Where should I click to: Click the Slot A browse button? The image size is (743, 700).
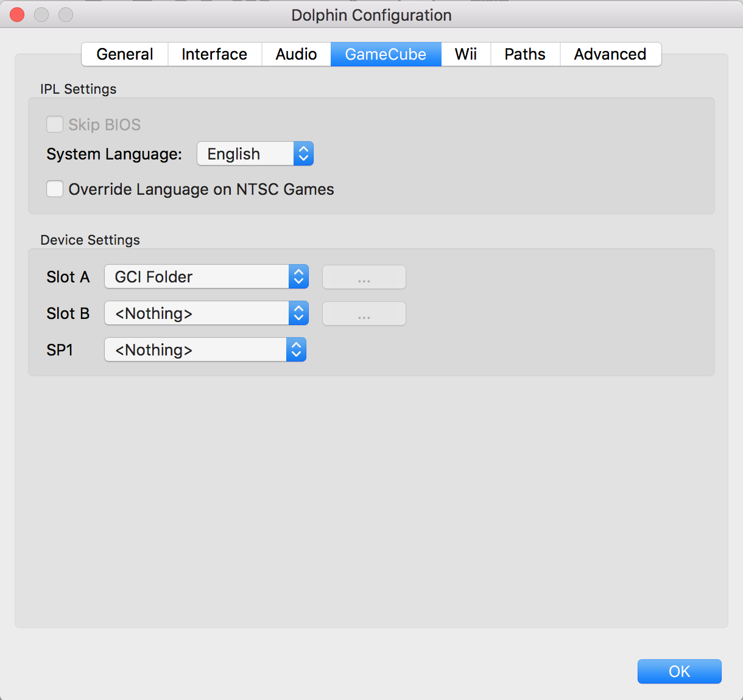[364, 277]
